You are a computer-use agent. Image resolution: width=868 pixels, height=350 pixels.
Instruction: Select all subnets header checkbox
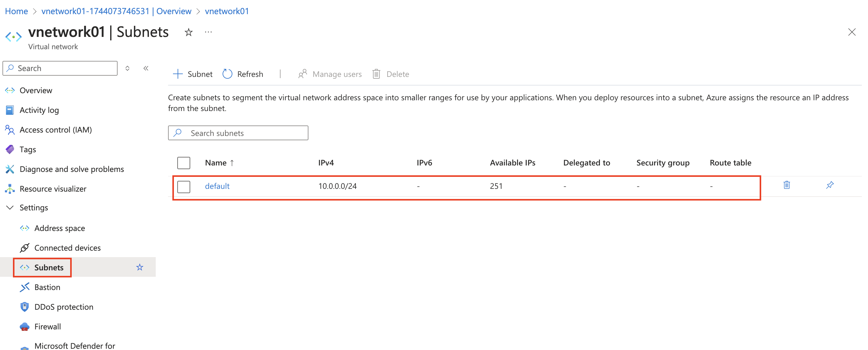[184, 163]
